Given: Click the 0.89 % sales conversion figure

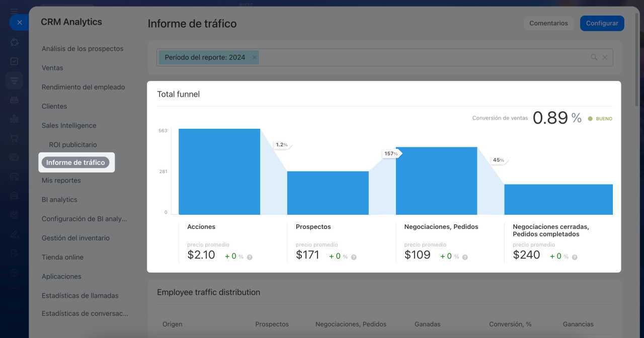Looking at the screenshot, I should [557, 118].
